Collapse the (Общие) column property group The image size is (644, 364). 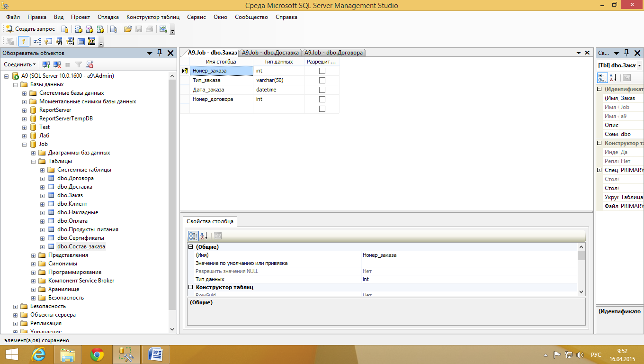point(191,247)
